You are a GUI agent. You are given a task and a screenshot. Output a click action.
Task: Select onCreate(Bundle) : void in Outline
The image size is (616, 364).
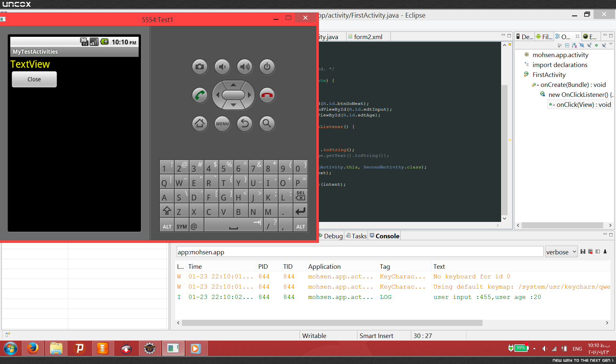573,85
